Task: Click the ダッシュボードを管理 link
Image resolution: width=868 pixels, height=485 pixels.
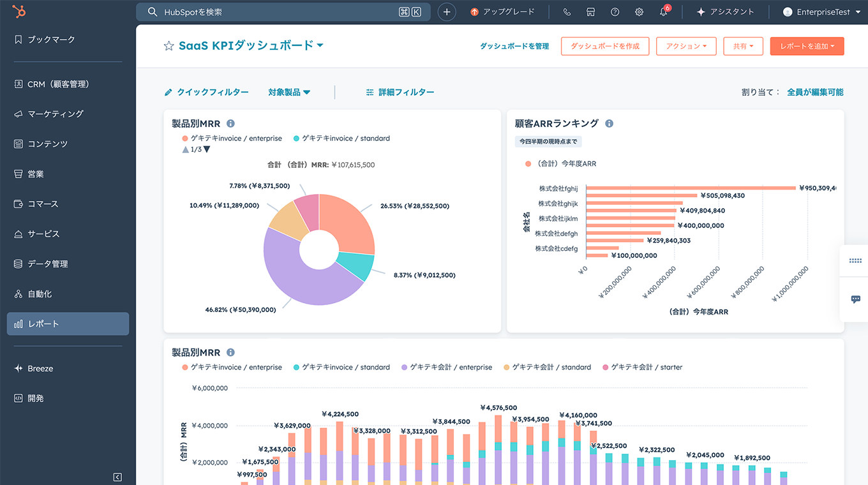Action: (514, 47)
